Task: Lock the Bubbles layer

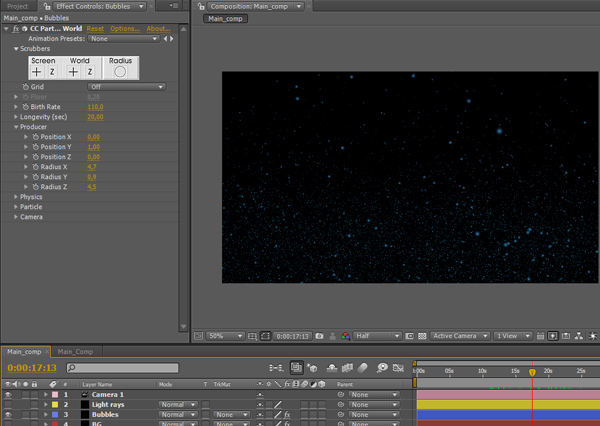Action: click(34, 415)
